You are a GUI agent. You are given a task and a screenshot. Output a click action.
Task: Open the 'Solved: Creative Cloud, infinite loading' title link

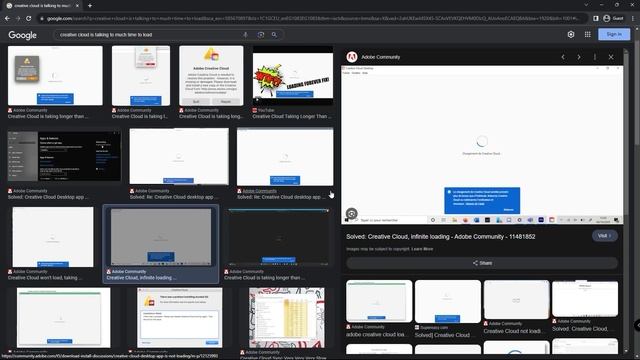coord(440,237)
